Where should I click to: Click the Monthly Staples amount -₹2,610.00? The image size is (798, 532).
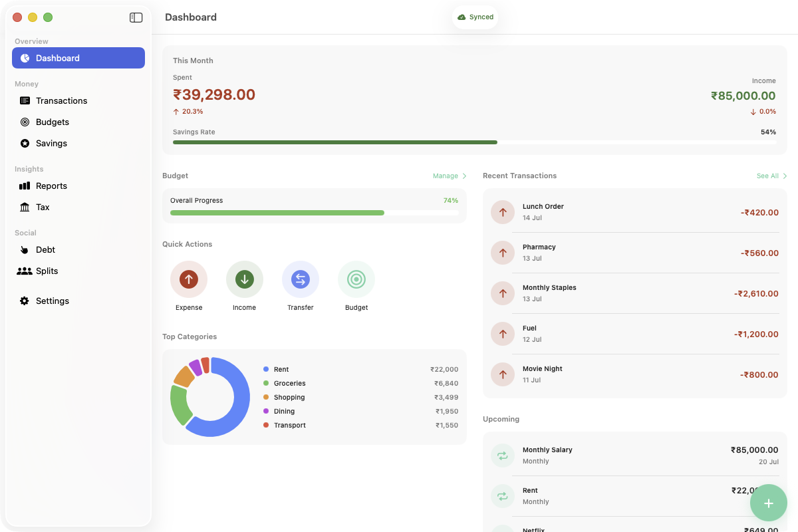tap(756, 294)
